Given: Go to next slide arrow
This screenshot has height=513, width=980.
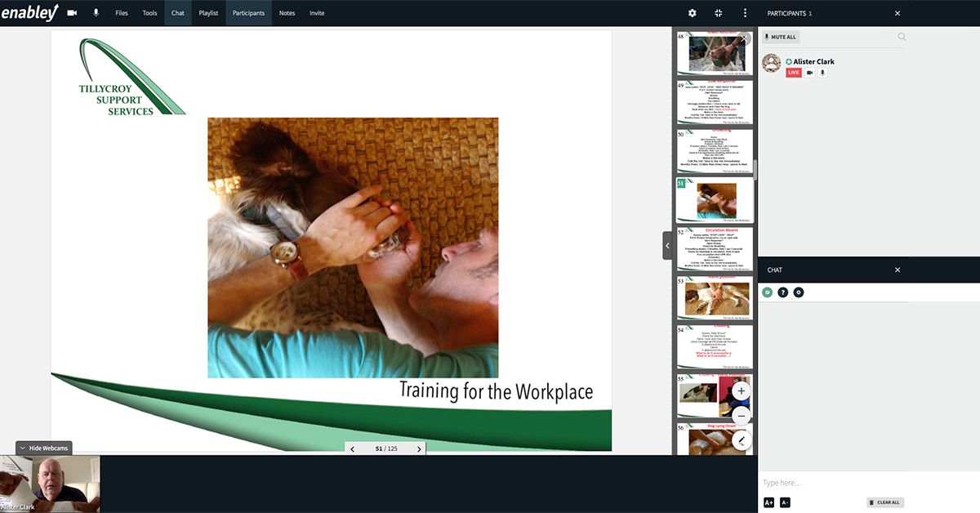Looking at the screenshot, I should coord(420,448).
